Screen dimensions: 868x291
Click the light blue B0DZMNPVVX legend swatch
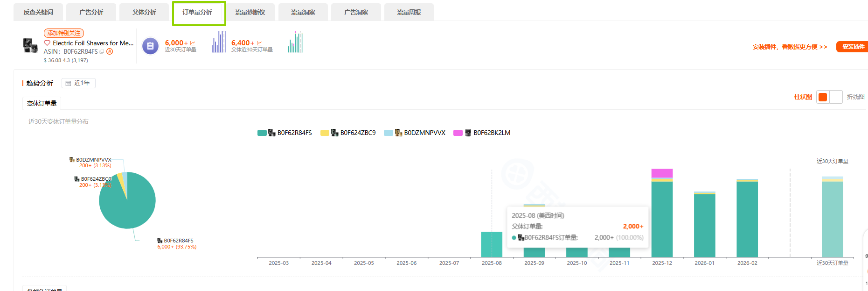389,133
